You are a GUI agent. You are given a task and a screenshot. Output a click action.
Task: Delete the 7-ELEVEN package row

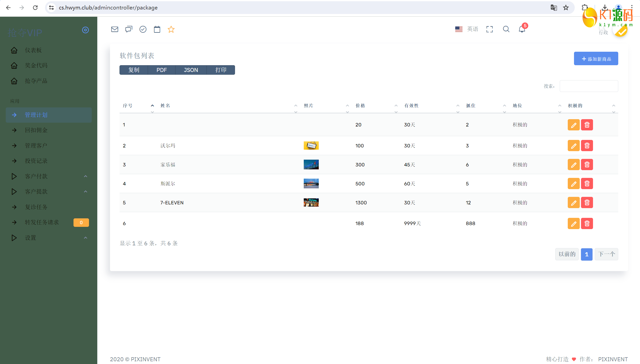coord(587,203)
